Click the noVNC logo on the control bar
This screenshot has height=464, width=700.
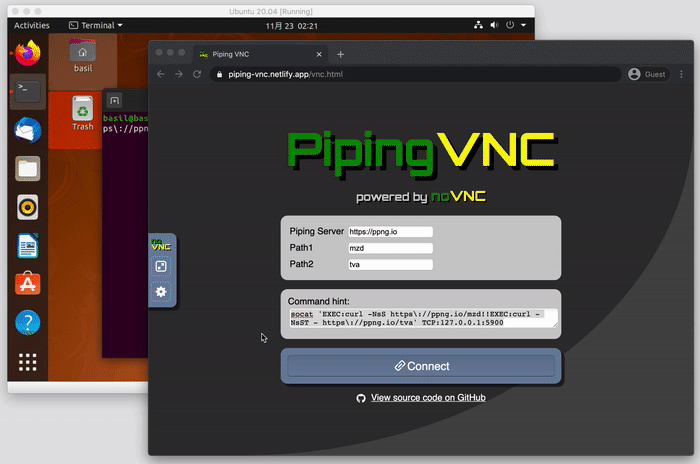(161, 244)
